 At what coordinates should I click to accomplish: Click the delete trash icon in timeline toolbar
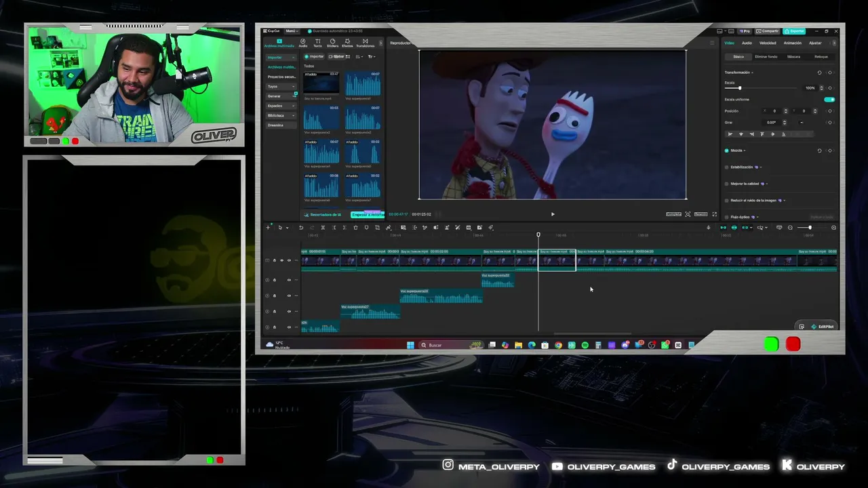(355, 228)
